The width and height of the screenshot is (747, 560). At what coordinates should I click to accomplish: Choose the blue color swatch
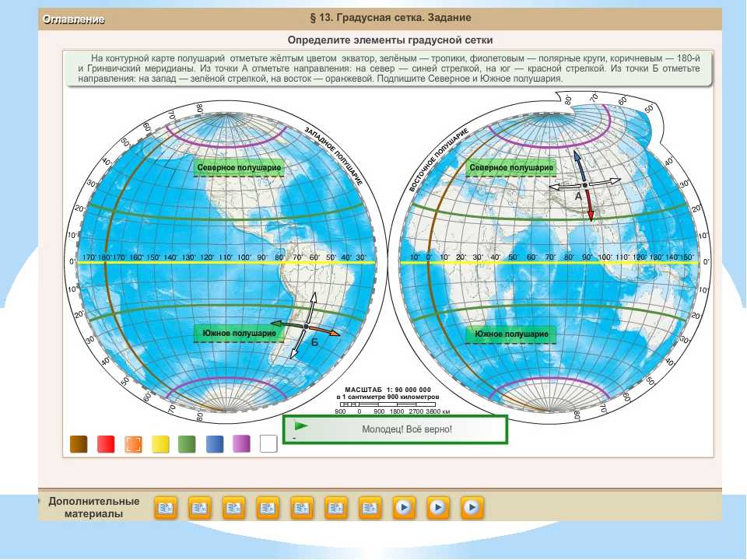pos(215,444)
